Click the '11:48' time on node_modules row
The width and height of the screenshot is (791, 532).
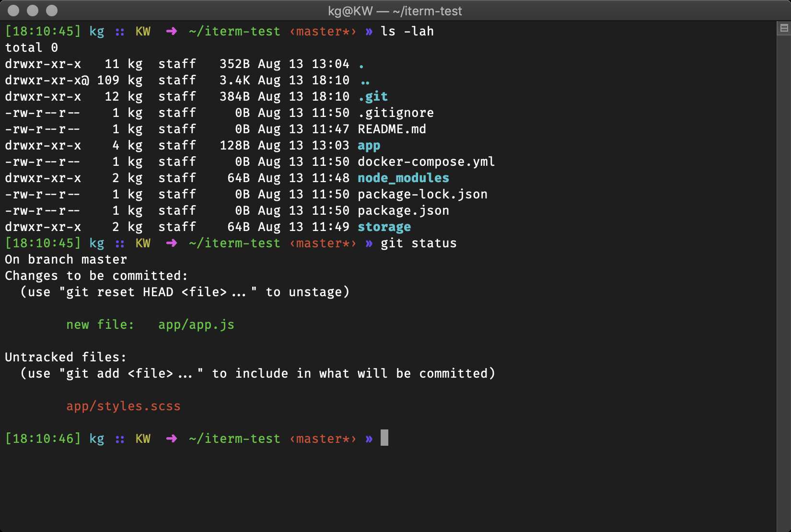click(x=331, y=178)
